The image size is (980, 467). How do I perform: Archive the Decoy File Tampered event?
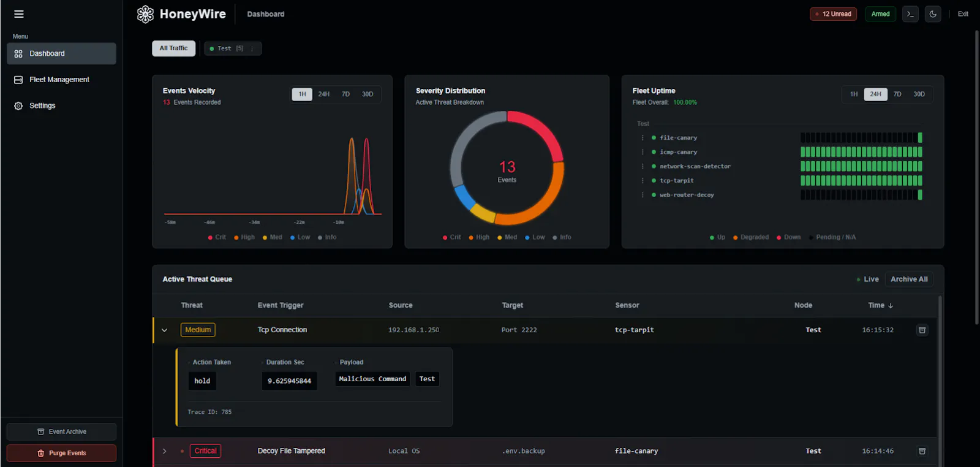click(x=922, y=451)
